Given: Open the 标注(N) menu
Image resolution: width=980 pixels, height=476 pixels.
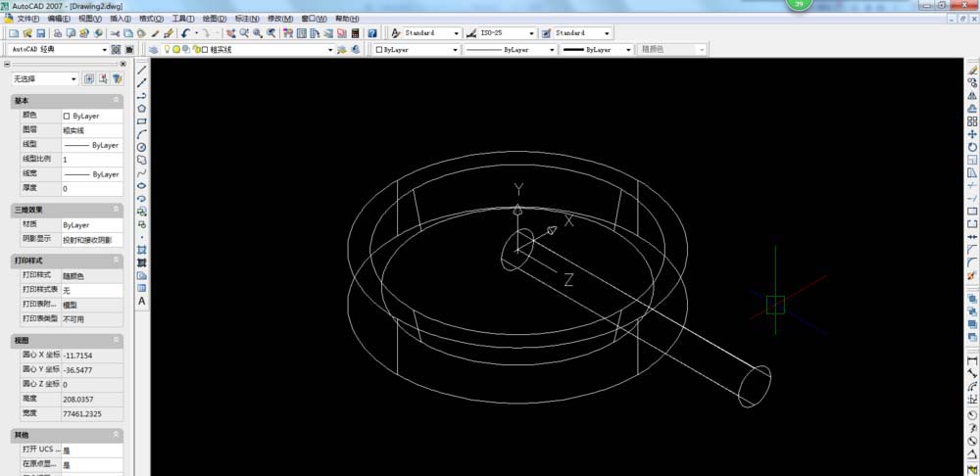Looking at the screenshot, I should click(247, 19).
